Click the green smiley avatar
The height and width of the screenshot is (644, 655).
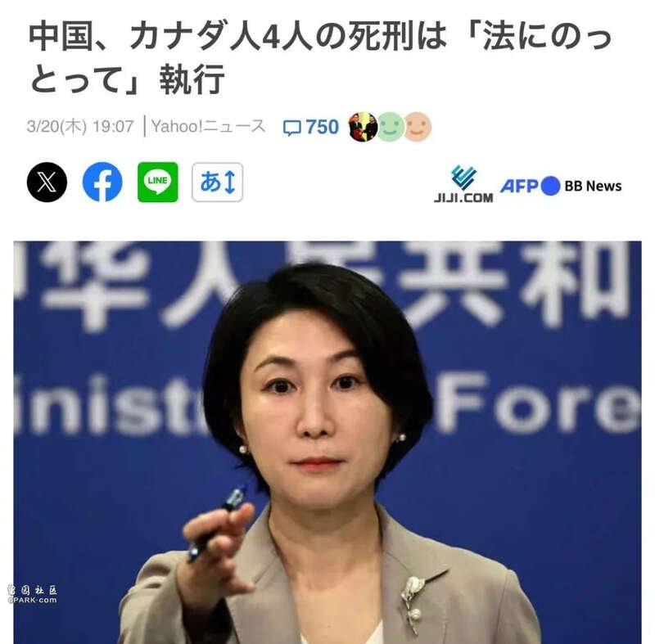(391, 127)
